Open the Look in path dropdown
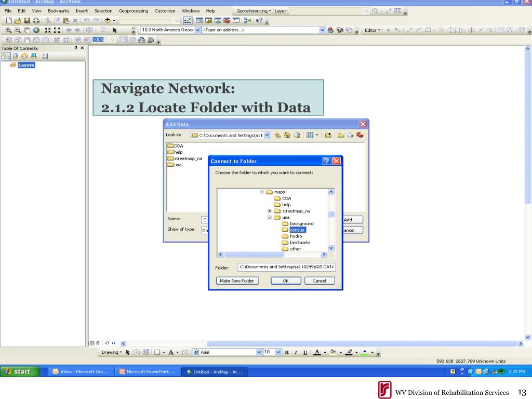 click(268, 135)
